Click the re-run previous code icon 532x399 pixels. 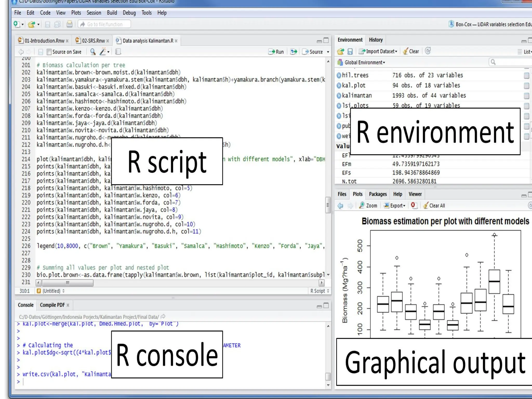coord(294,52)
